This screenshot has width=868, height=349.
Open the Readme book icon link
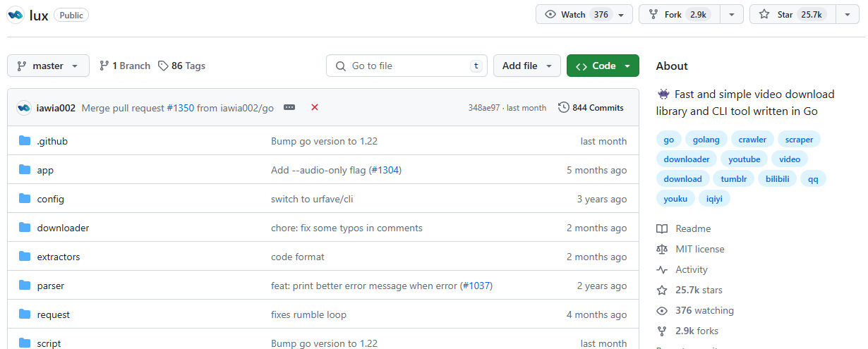point(662,228)
